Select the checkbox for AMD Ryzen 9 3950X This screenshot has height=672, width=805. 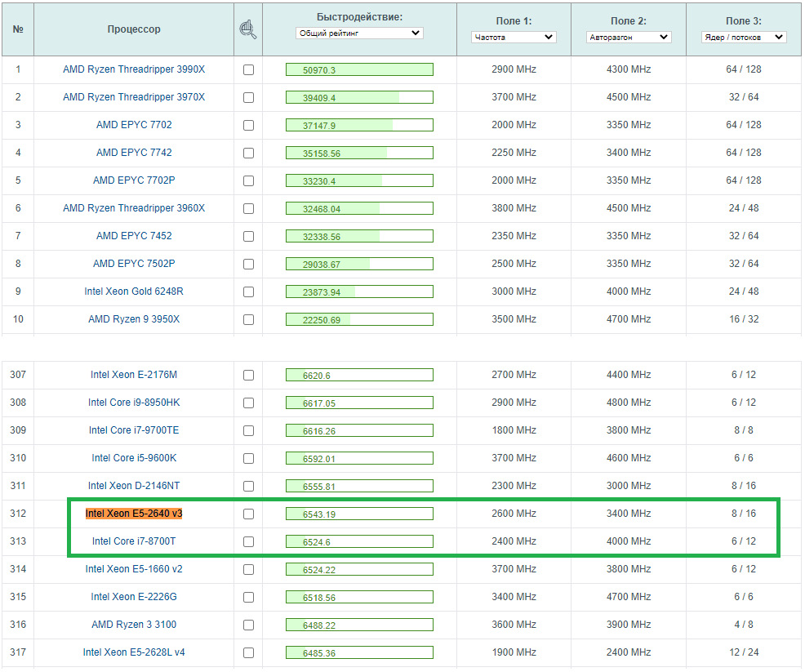click(248, 319)
